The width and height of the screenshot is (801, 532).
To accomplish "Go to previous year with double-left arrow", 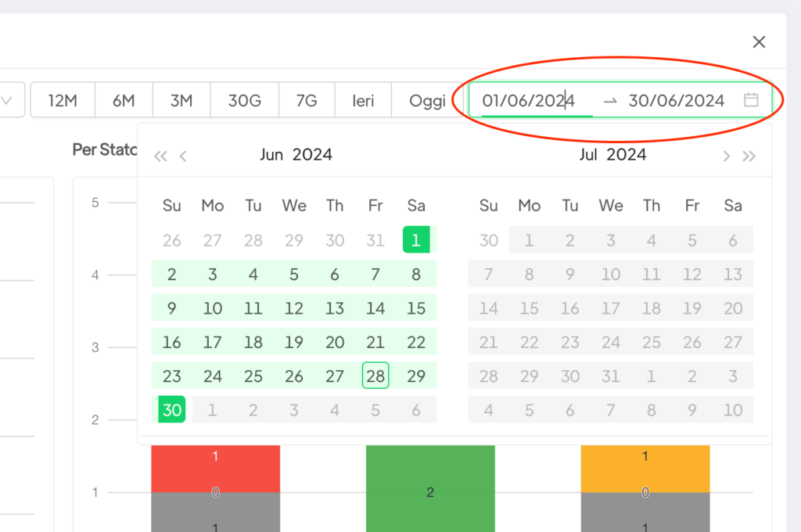I will tap(160, 156).
